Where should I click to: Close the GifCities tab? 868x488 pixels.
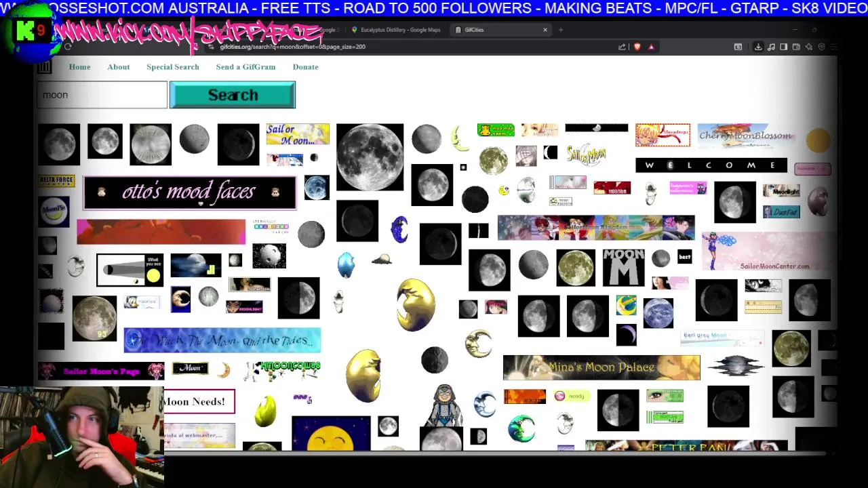(x=545, y=30)
